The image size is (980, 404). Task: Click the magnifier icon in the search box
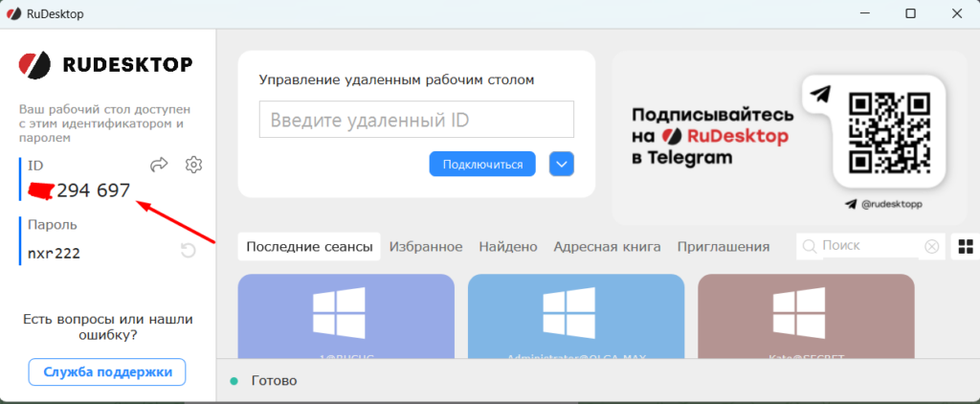point(810,247)
